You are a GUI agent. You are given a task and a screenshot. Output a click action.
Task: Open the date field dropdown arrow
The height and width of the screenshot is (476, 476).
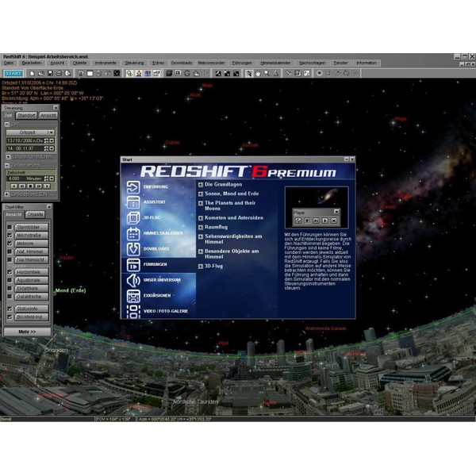tap(52, 140)
